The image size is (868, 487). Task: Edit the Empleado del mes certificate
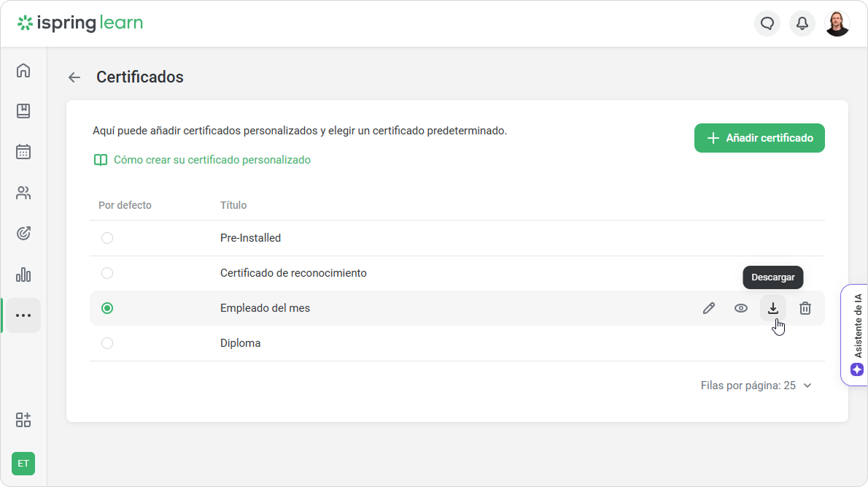point(709,308)
